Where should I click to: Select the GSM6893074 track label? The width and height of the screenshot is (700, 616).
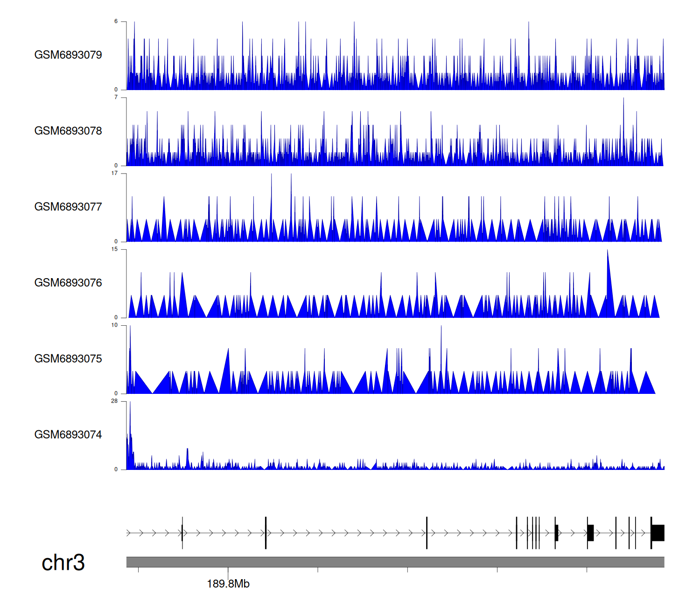[x=68, y=435]
